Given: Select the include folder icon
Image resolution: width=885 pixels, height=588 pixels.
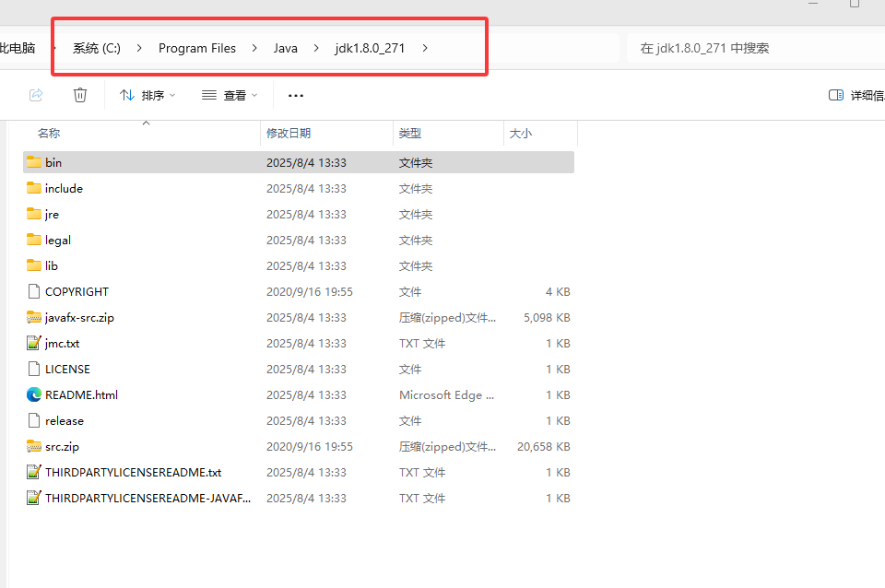Looking at the screenshot, I should point(34,189).
